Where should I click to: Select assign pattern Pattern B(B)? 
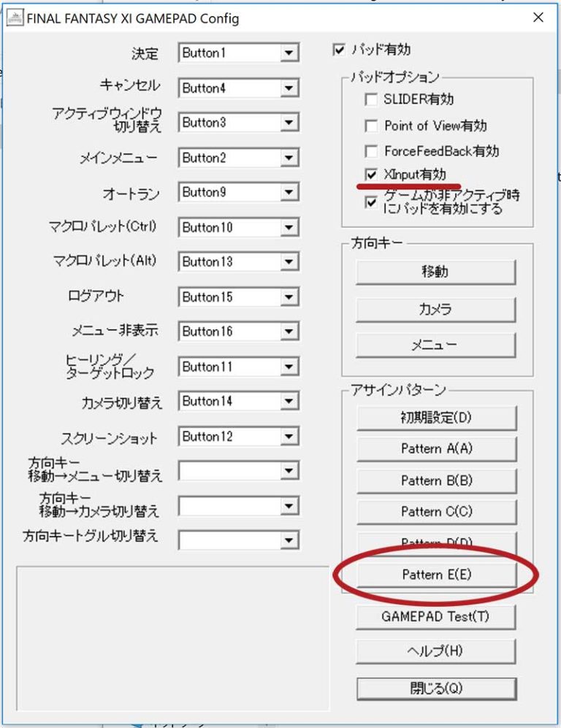tap(436, 480)
